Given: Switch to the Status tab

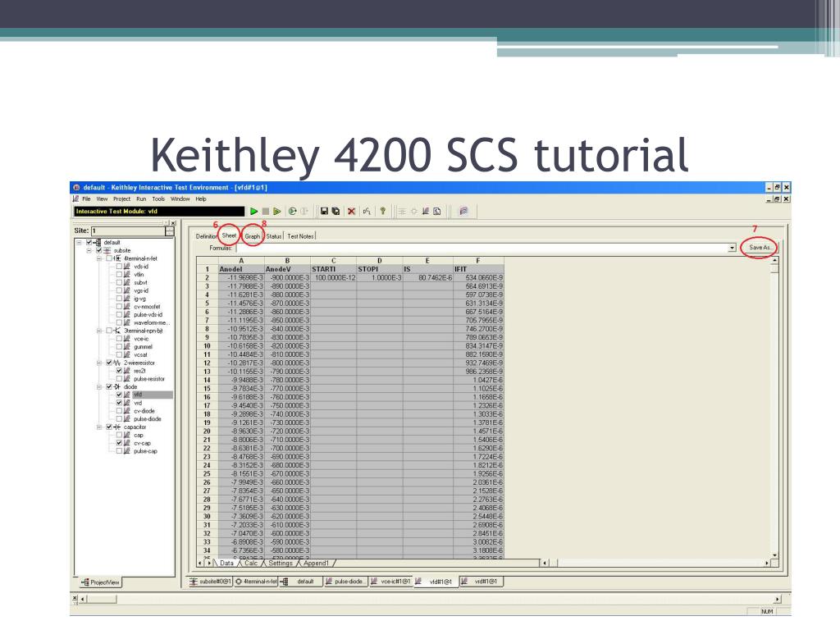Looking at the screenshot, I should (x=274, y=236).
